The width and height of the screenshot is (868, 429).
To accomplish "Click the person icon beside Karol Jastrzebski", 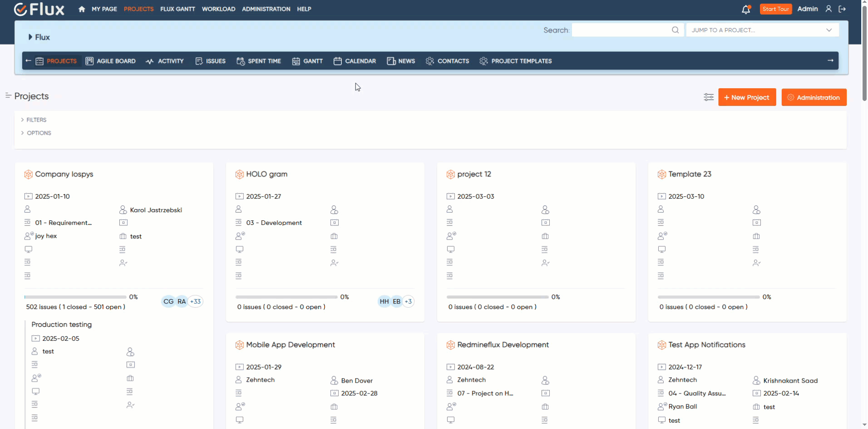I will pyautogui.click(x=123, y=210).
